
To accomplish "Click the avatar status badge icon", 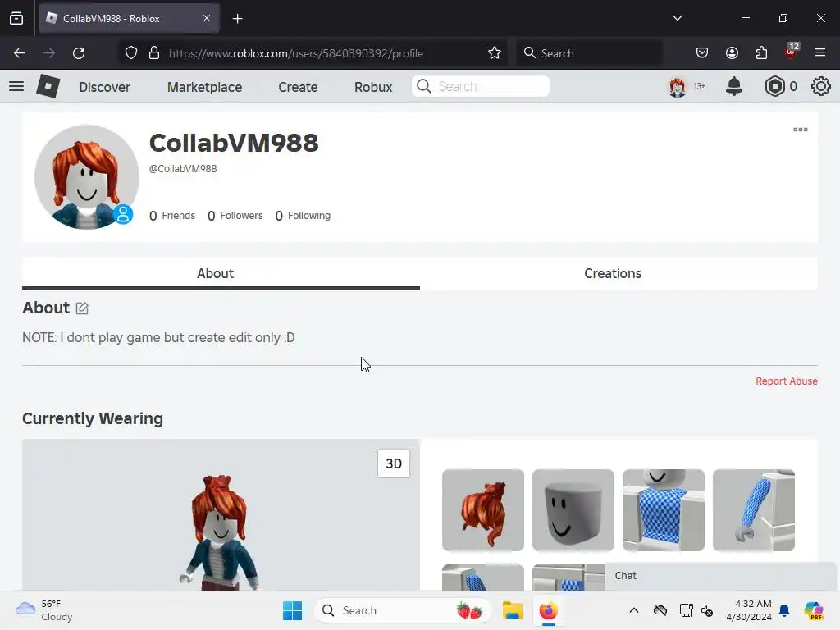I will click(123, 214).
